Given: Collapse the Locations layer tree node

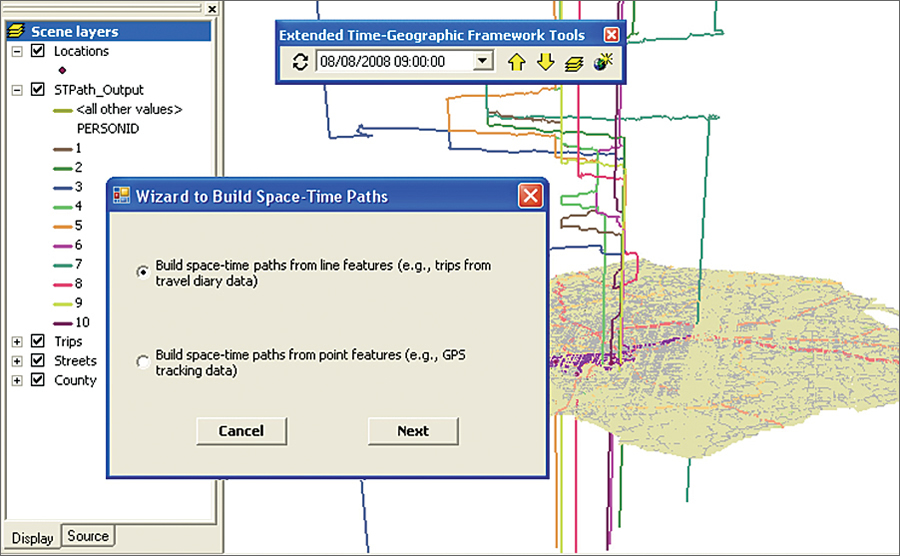Looking at the screenshot, I should pyautogui.click(x=17, y=52).
